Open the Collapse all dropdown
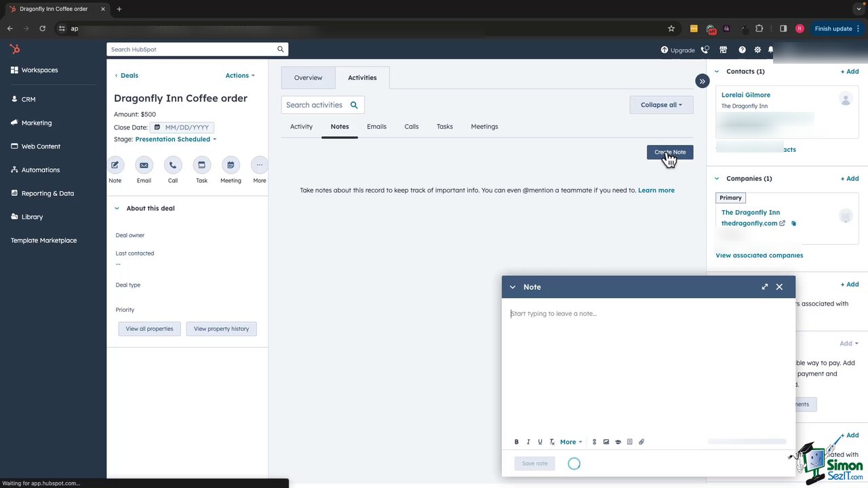The height and width of the screenshot is (488, 868). [x=661, y=105]
